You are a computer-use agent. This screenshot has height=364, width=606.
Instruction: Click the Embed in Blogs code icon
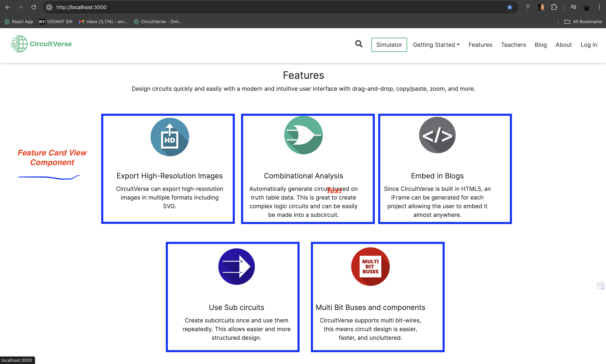pos(437,135)
